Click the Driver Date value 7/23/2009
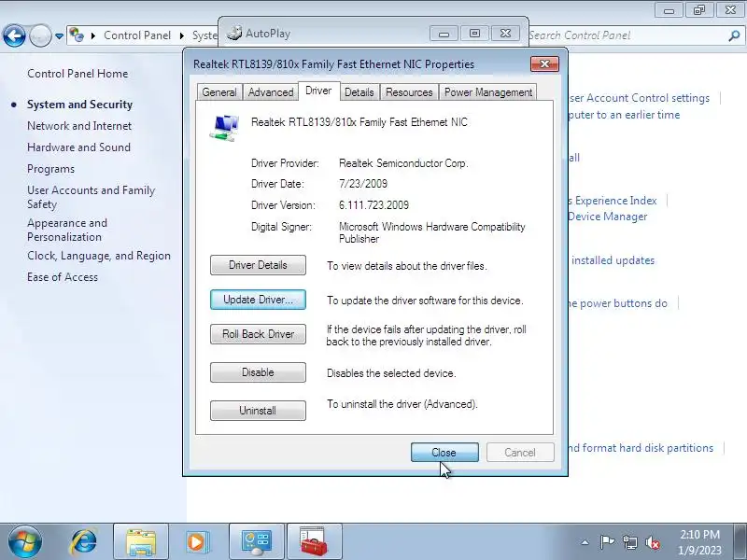Image resolution: width=747 pixels, height=560 pixels. tap(363, 184)
